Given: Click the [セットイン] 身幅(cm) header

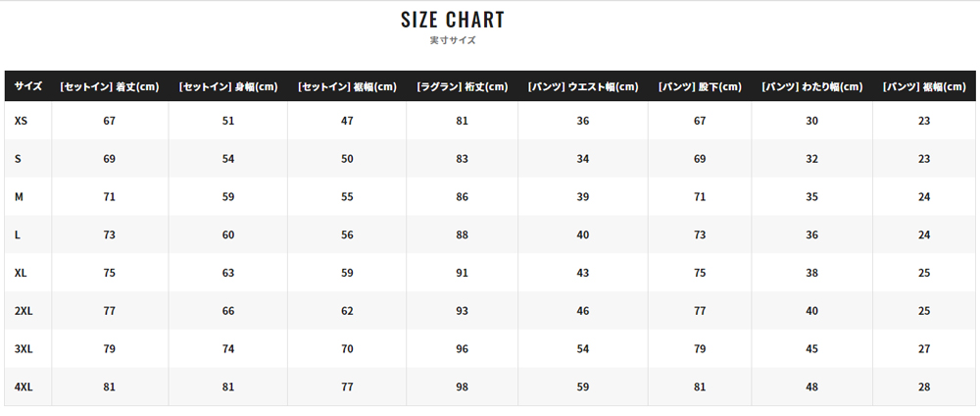Looking at the screenshot, I should (x=228, y=86).
